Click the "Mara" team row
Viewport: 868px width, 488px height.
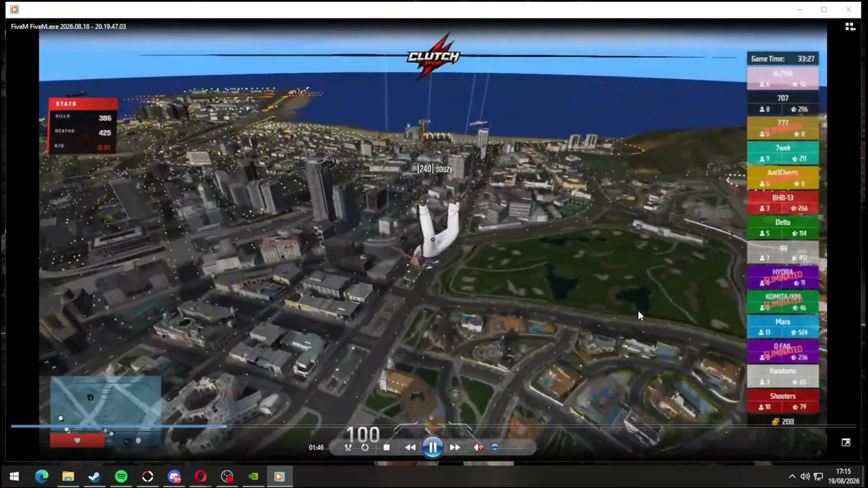pos(783,327)
